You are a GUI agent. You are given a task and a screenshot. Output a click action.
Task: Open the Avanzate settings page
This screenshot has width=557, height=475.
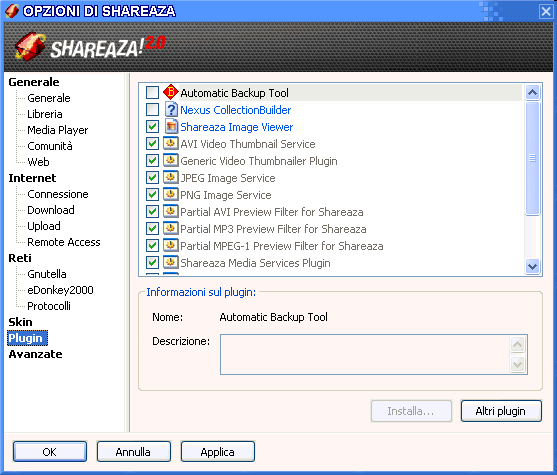35,354
